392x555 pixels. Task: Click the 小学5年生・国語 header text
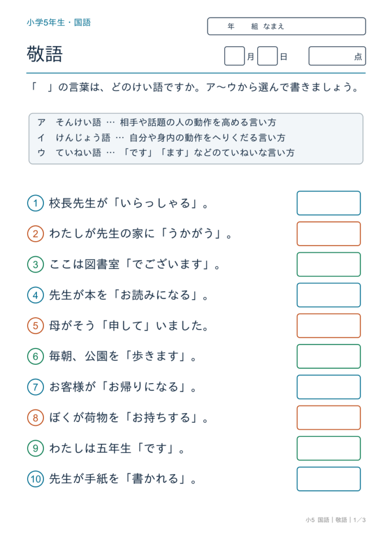pyautogui.click(x=58, y=23)
